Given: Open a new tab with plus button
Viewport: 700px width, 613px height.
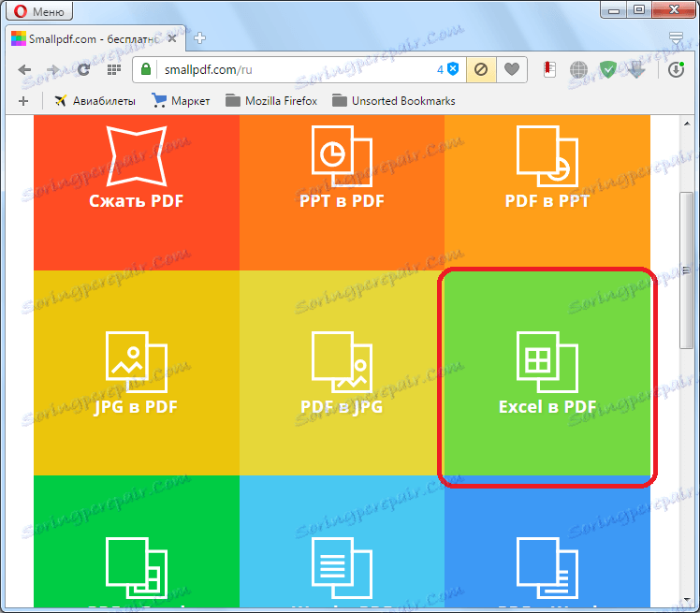Looking at the screenshot, I should click(199, 38).
